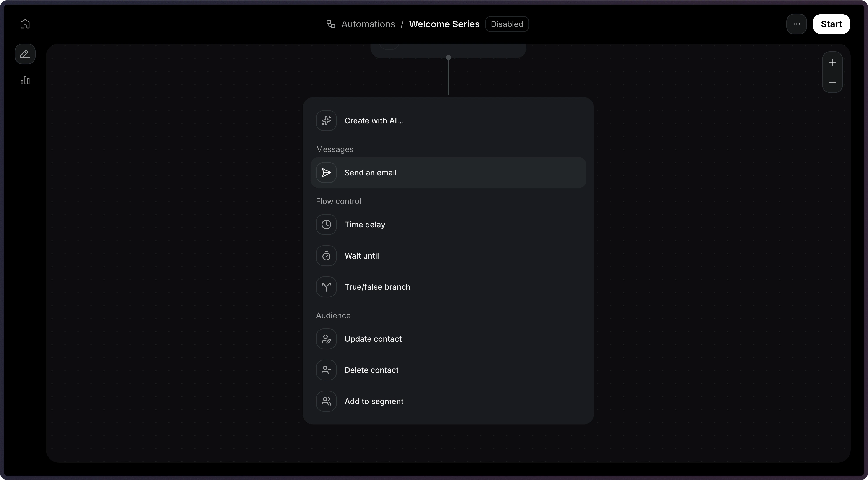Zoom out on the canvas with minus
The width and height of the screenshot is (868, 480).
click(x=832, y=82)
